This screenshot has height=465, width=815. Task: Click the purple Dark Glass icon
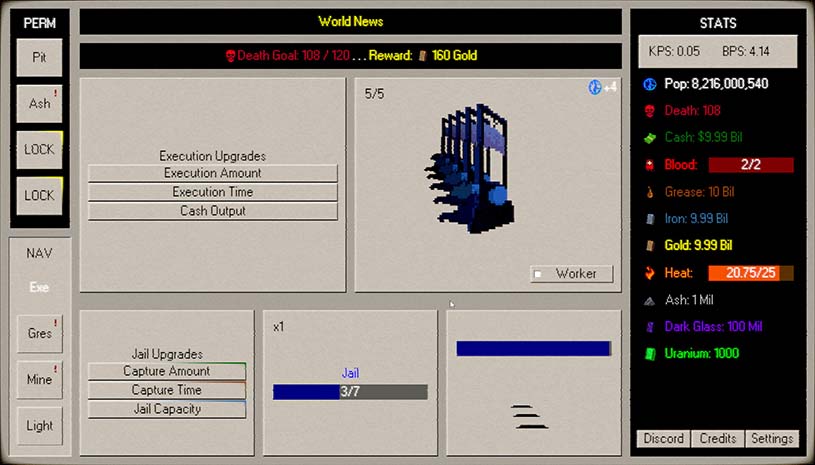tap(648, 326)
